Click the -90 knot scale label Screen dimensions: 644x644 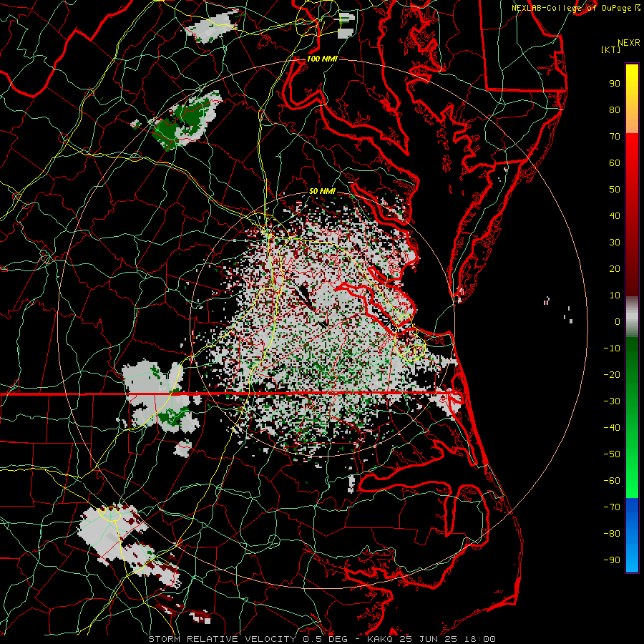[612, 560]
